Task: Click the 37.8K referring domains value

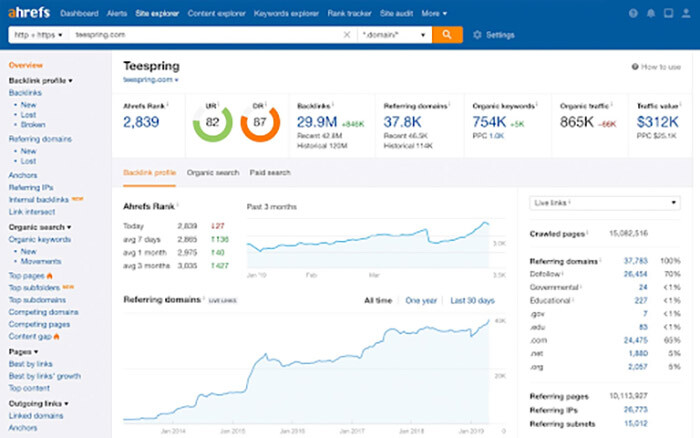Action: pos(402,122)
